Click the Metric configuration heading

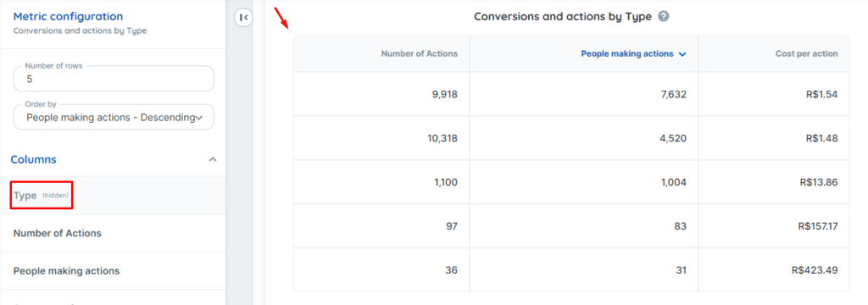point(68,17)
